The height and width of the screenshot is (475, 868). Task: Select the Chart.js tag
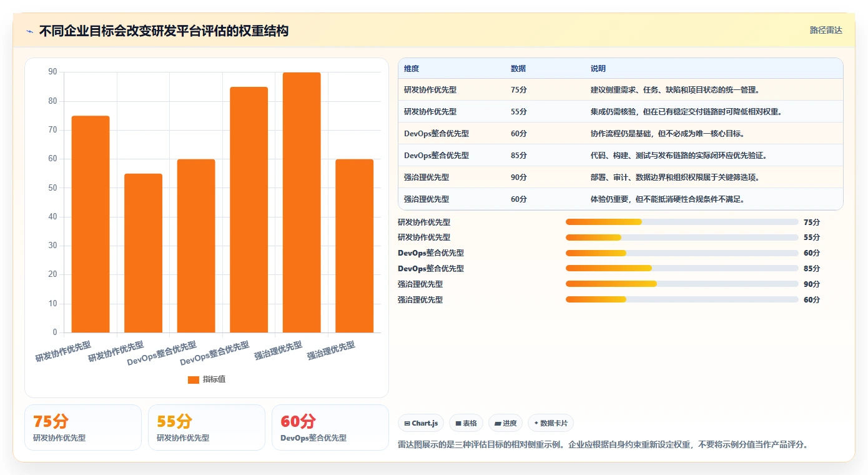click(421, 423)
